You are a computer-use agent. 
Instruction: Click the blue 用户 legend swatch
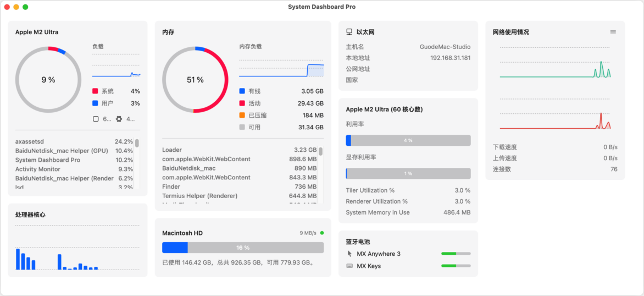pyautogui.click(x=95, y=103)
